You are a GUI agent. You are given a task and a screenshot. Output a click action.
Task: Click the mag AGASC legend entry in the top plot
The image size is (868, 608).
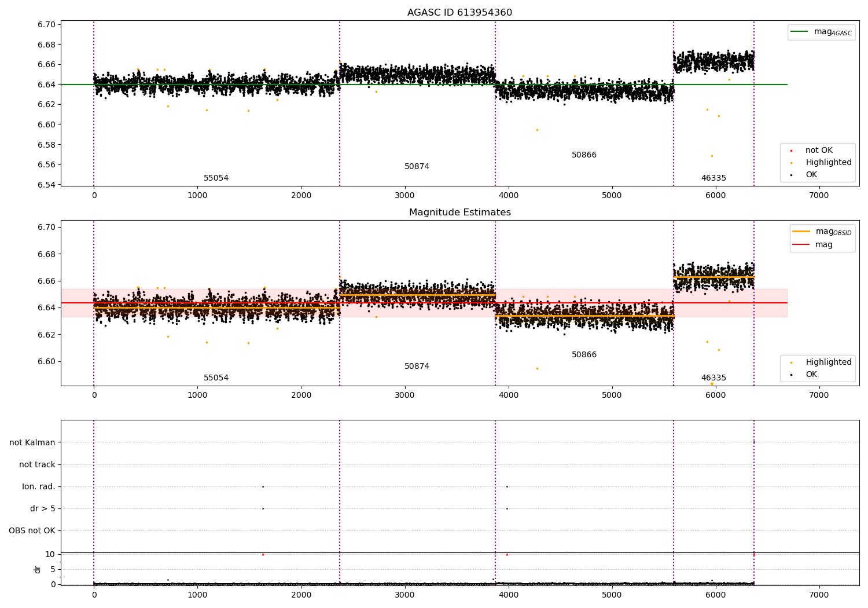(821, 32)
